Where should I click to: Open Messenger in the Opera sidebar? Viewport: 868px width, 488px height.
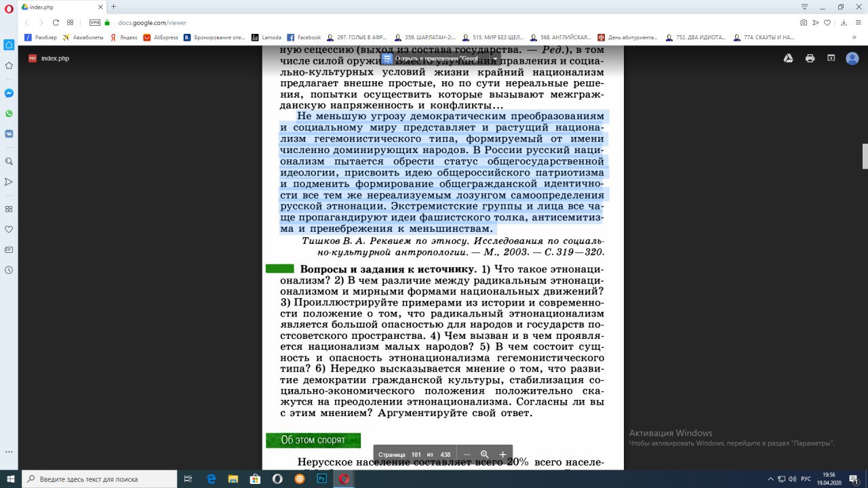[9, 93]
